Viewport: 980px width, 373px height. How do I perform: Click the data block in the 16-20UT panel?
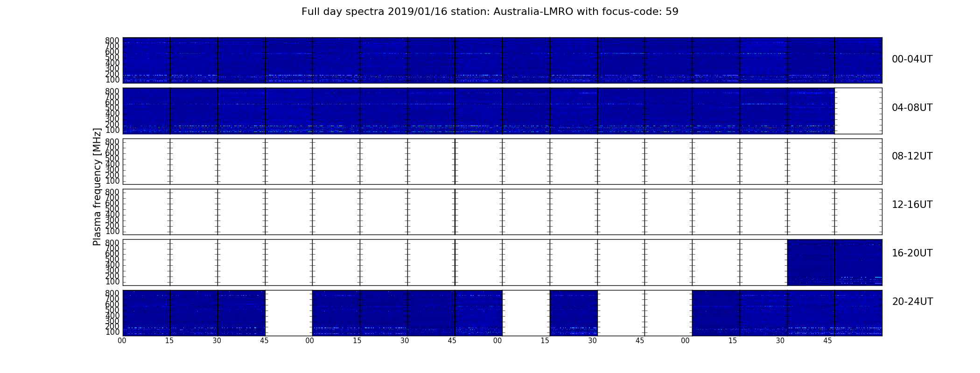coord(834,262)
